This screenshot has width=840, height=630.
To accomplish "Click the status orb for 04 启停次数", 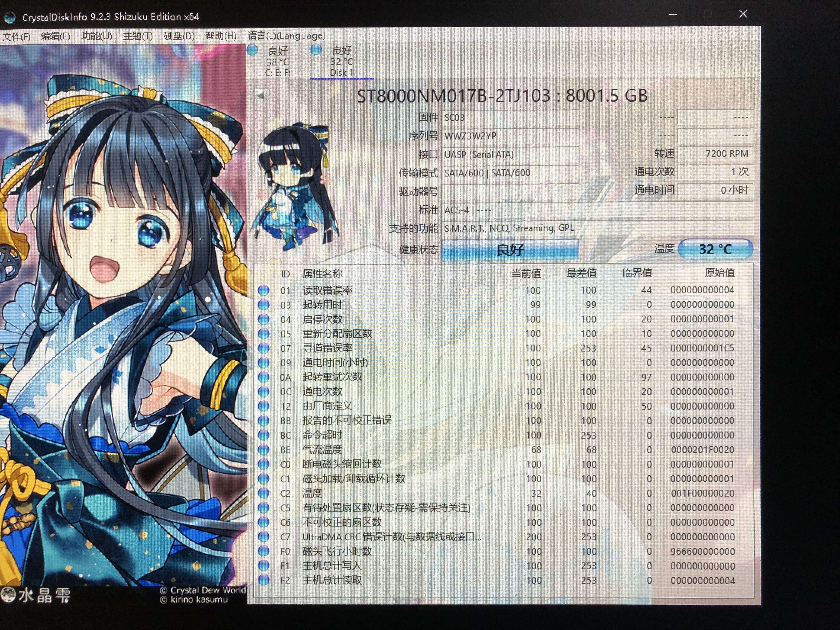I will point(264,319).
